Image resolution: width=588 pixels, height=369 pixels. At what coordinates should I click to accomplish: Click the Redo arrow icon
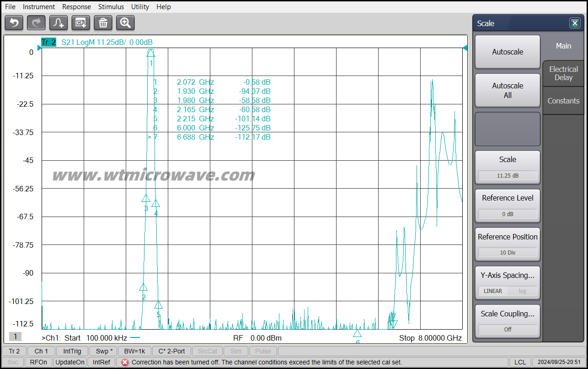(36, 22)
